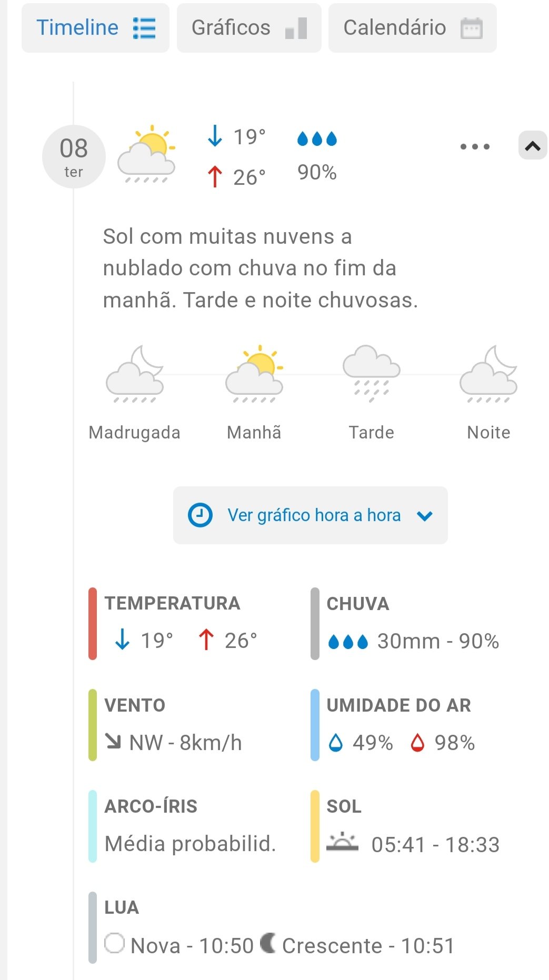Open the three-dots more options menu

coord(475,147)
